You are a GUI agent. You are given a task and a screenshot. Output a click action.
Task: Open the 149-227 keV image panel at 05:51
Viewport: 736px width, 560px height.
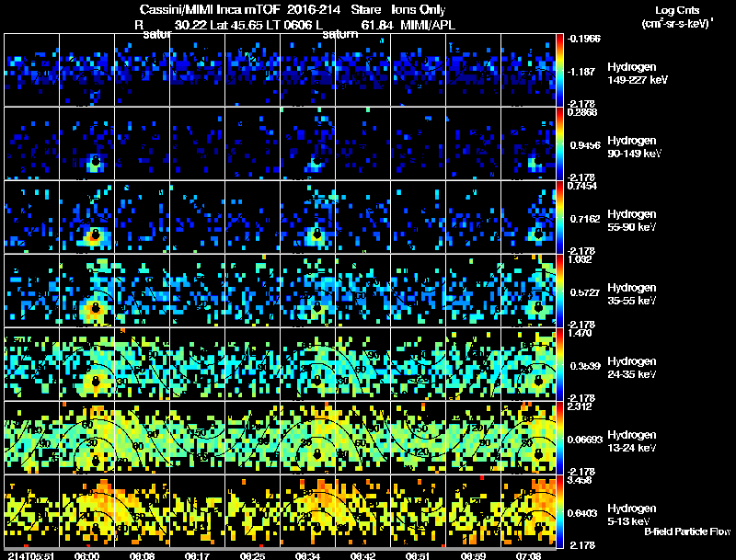31,70
